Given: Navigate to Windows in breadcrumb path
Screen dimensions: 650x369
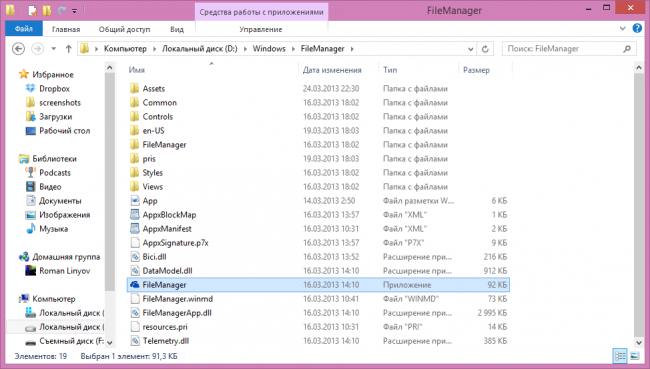Looking at the screenshot, I should [x=269, y=49].
